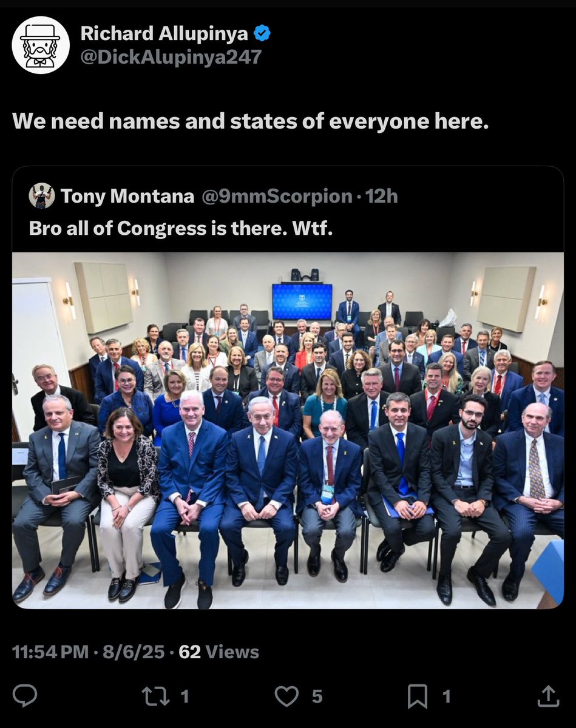
Task: Like the post with the heart icon
Action: click(x=286, y=696)
